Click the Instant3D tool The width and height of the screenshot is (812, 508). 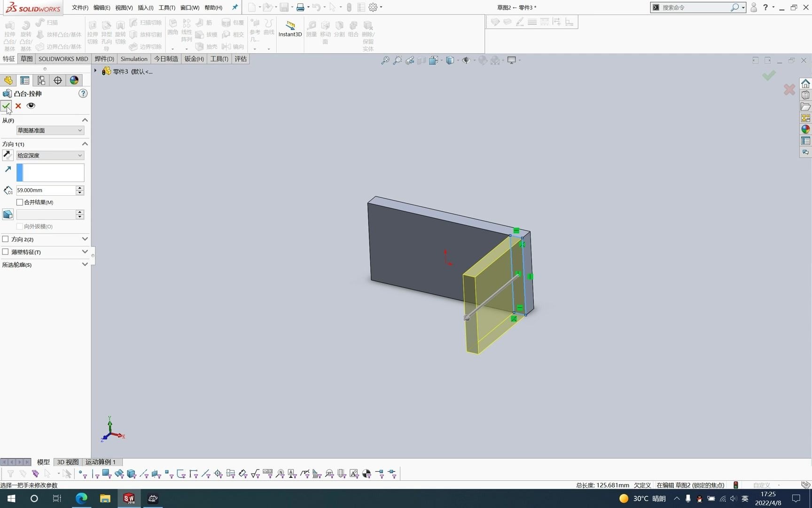coord(290,28)
